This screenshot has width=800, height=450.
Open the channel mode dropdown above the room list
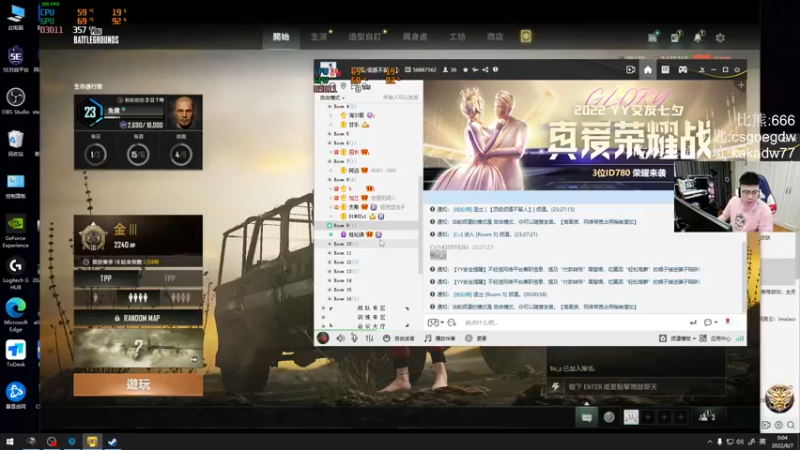coord(333,97)
